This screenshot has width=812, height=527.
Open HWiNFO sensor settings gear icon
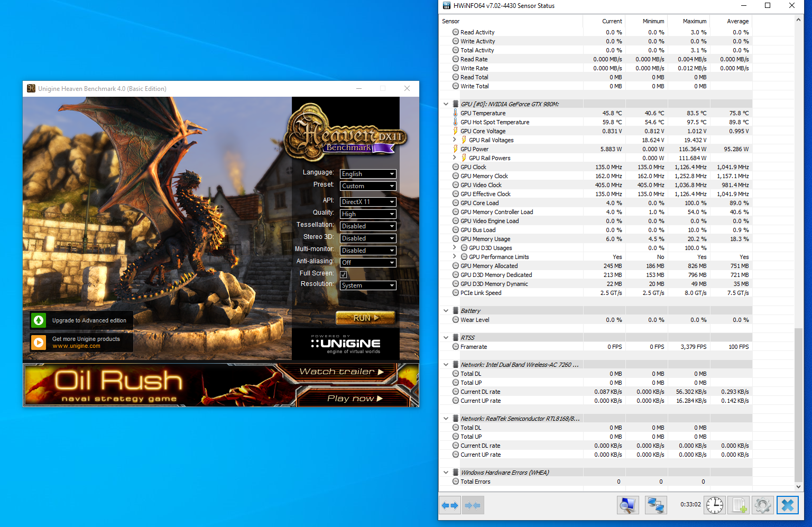(x=763, y=505)
